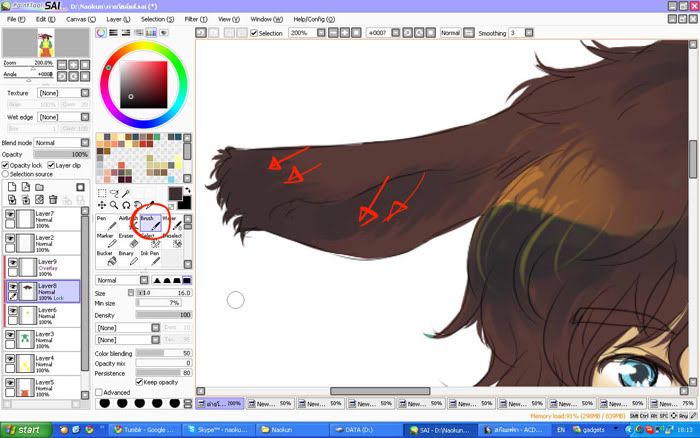Expand the Texture dropdown

[59, 92]
